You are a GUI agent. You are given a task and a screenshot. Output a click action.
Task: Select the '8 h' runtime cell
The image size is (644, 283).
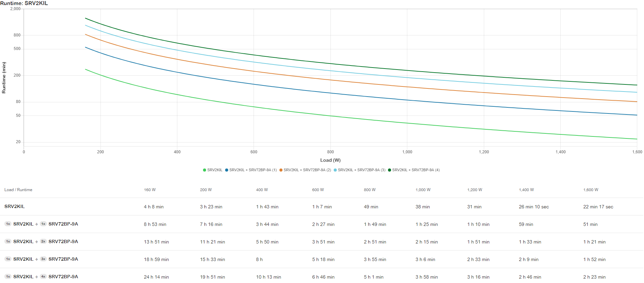tap(259, 259)
